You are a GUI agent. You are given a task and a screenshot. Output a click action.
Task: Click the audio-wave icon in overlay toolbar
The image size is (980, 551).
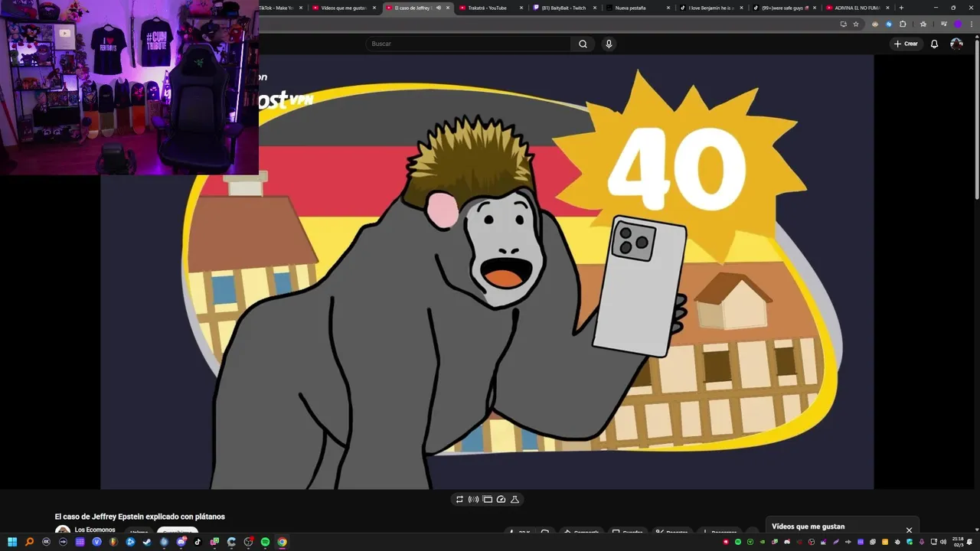(x=473, y=499)
